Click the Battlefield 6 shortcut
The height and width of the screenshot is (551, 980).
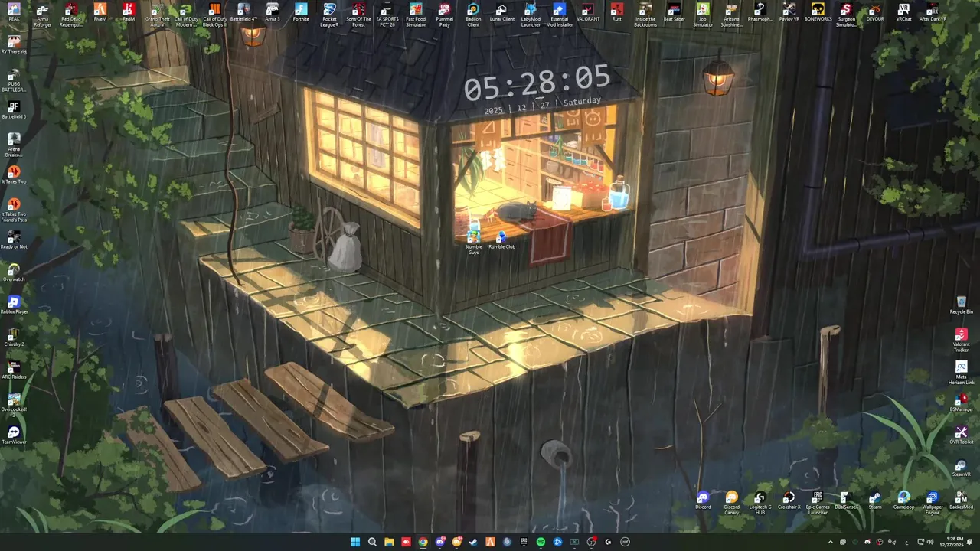pos(14,110)
